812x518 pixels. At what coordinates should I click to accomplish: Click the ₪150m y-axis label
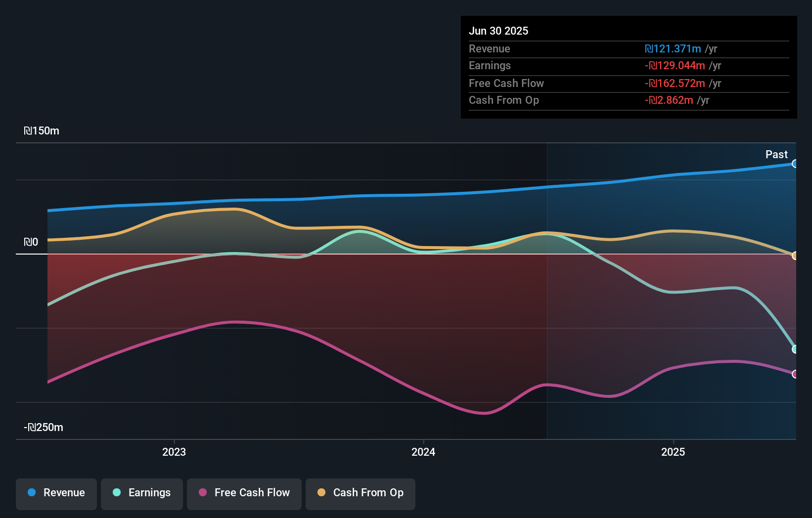tap(42, 131)
